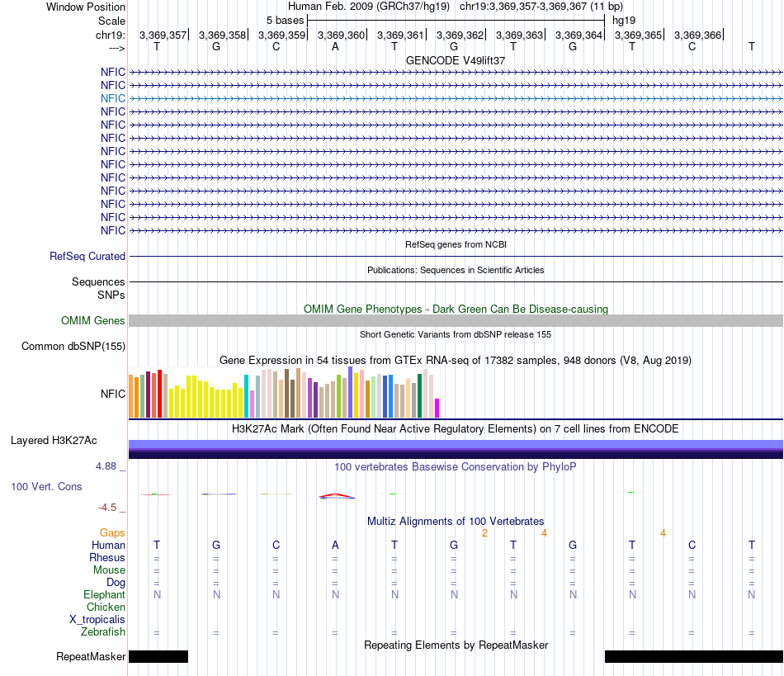The width and height of the screenshot is (784, 676).
Task: Open the H3K27Ac Mark track title
Action: click(456, 429)
